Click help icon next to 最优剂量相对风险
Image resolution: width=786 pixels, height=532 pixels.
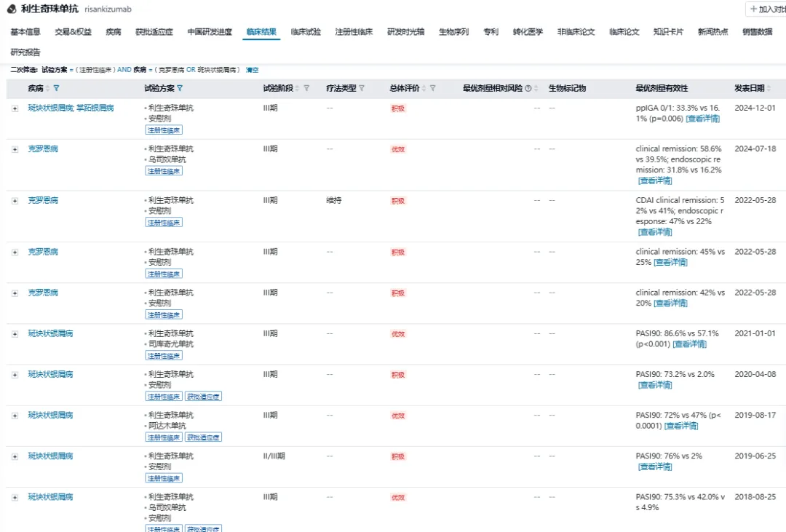coord(528,89)
